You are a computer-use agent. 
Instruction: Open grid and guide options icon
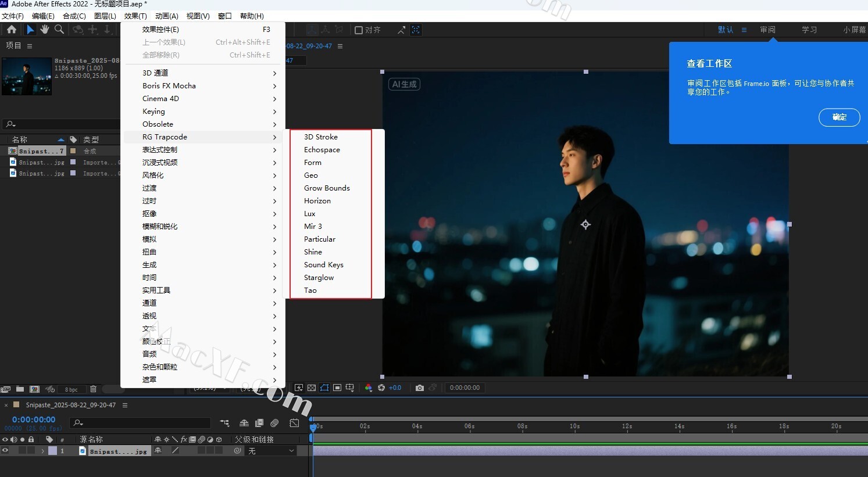pos(350,388)
